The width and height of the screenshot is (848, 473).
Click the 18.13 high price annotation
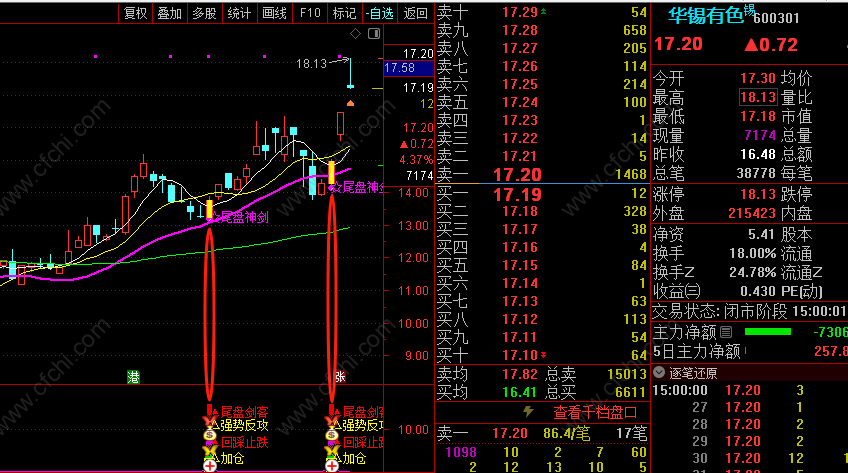pyautogui.click(x=312, y=64)
